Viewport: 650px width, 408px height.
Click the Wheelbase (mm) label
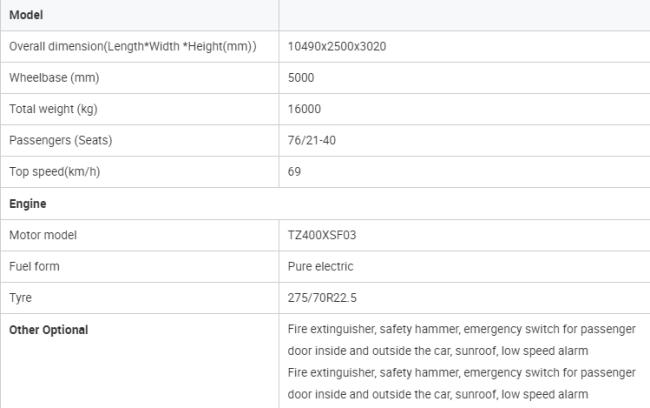[54, 78]
